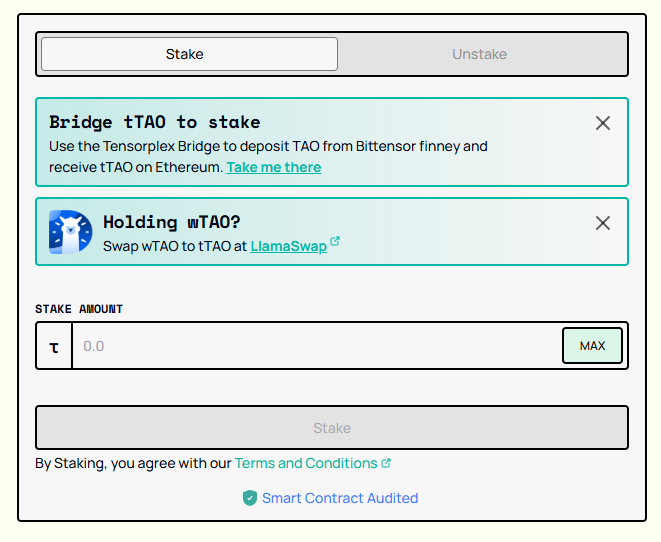
Task: Click the blue llama logo icon
Action: 70,232
